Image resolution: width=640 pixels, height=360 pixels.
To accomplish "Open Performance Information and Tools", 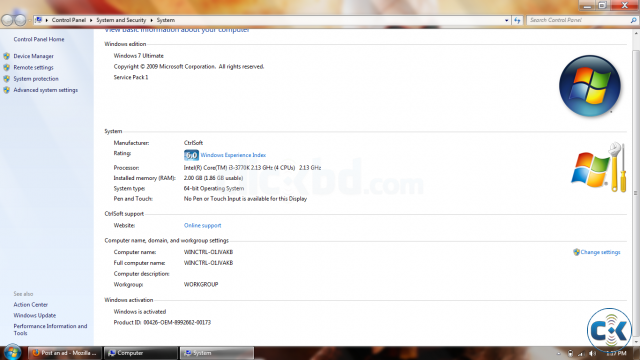I will coord(50,329).
